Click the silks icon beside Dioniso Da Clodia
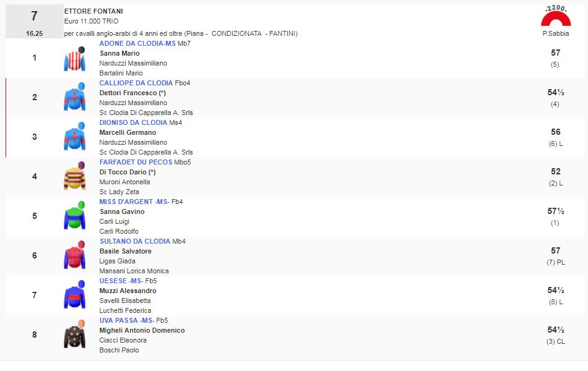 (x=74, y=137)
